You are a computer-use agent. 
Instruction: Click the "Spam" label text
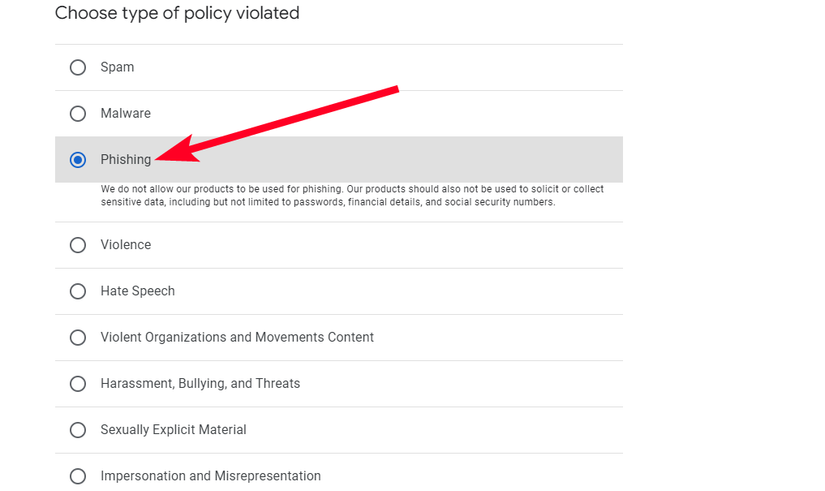point(117,68)
